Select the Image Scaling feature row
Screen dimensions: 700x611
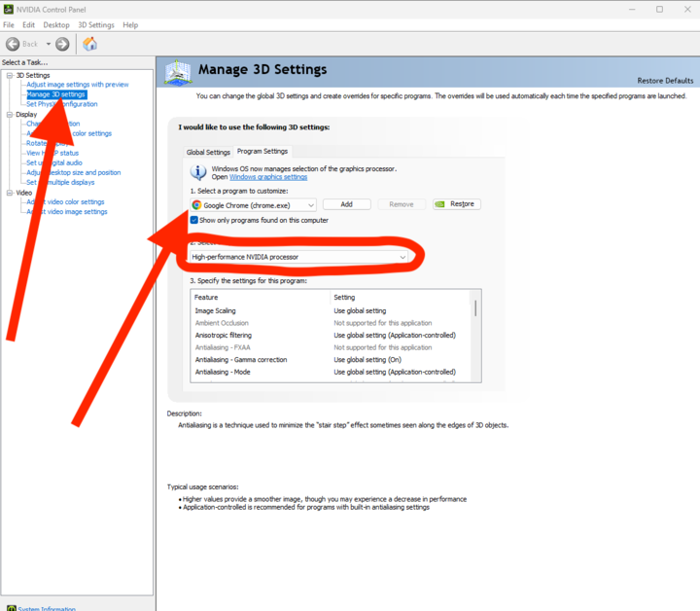click(x=331, y=311)
